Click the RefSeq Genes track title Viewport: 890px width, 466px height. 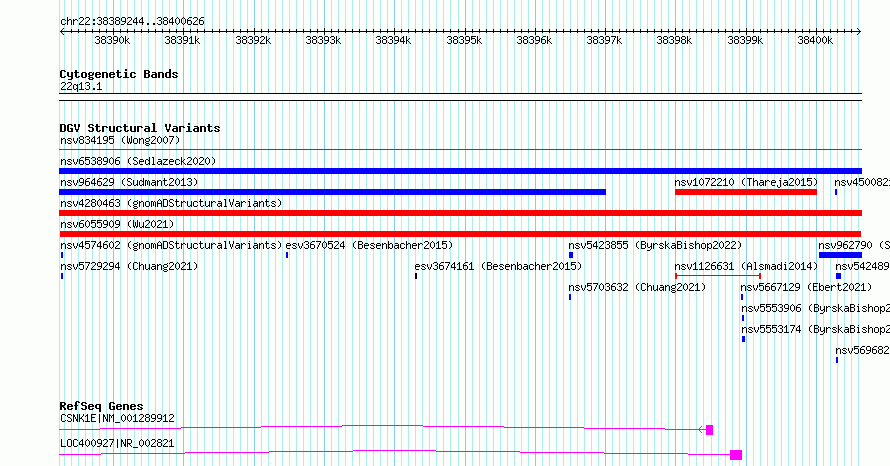tap(102, 406)
